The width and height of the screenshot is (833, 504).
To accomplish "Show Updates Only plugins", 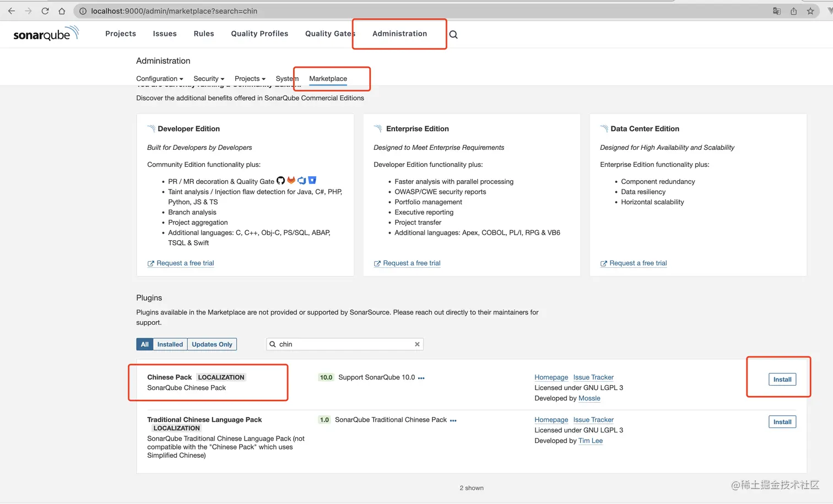I will (212, 344).
